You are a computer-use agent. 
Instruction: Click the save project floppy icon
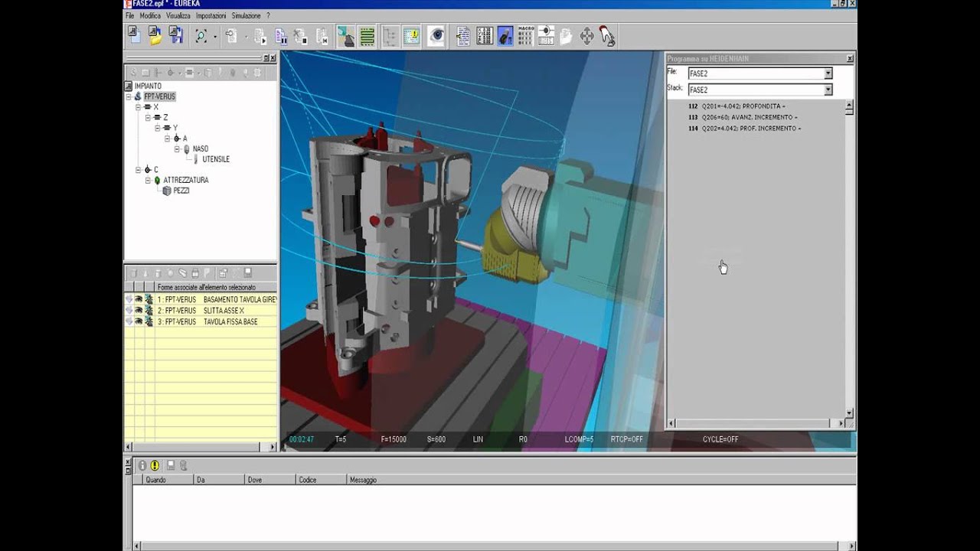coord(176,35)
